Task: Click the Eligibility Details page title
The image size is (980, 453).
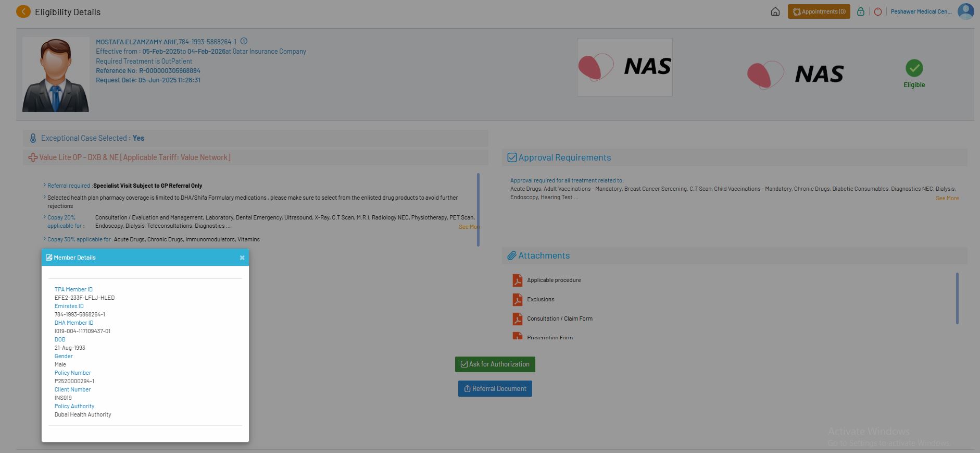Action: tap(68, 12)
